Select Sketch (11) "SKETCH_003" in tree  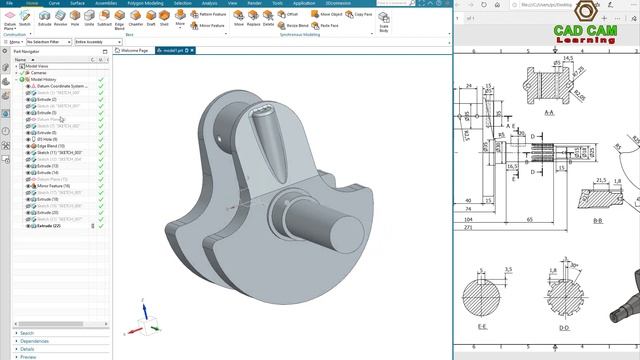pyautogui.click(x=60, y=153)
